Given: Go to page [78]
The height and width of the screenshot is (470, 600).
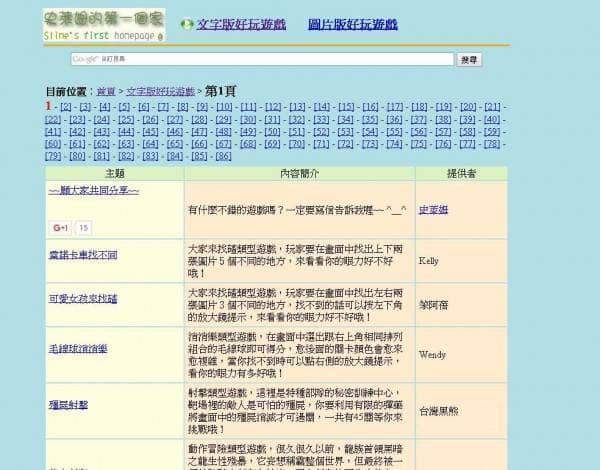Looking at the screenshot, I should (x=492, y=144).
